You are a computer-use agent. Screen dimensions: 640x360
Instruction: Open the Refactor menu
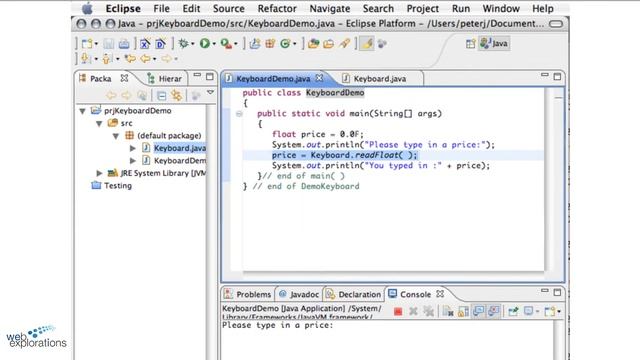277,9
